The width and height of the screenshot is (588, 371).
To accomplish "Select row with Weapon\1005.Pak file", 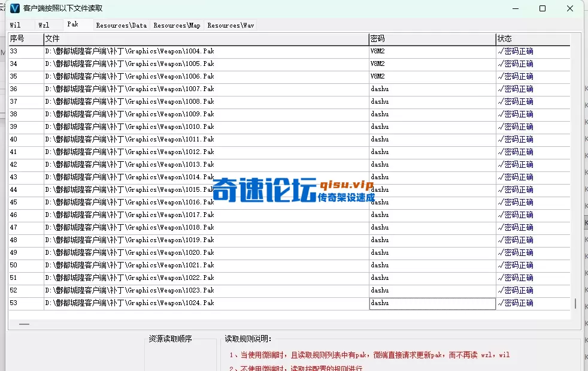I will (x=289, y=64).
